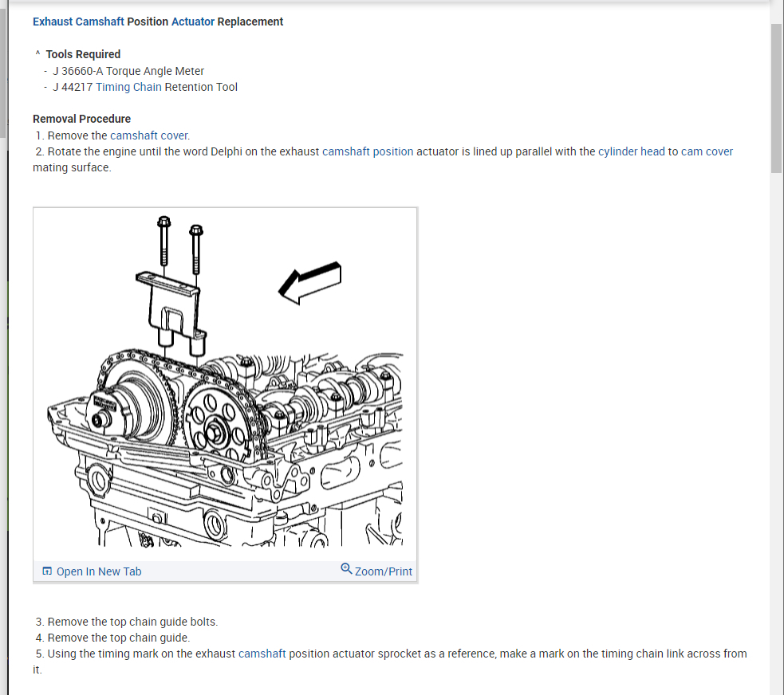
Task: Open the Exhaust Camshaft title link
Action: 78,22
